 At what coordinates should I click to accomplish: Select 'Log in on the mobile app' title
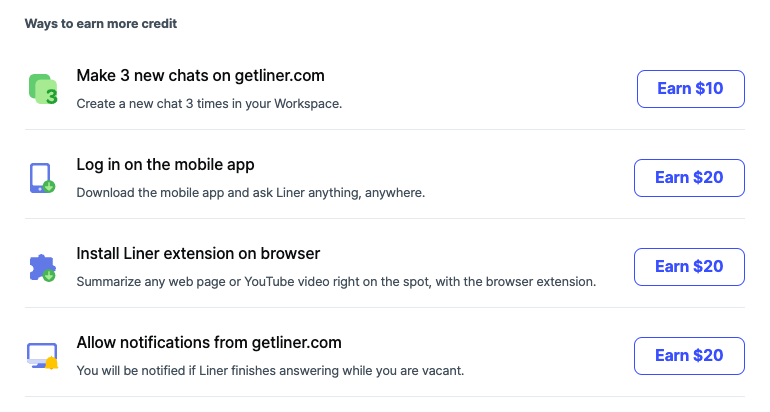pyautogui.click(x=165, y=165)
